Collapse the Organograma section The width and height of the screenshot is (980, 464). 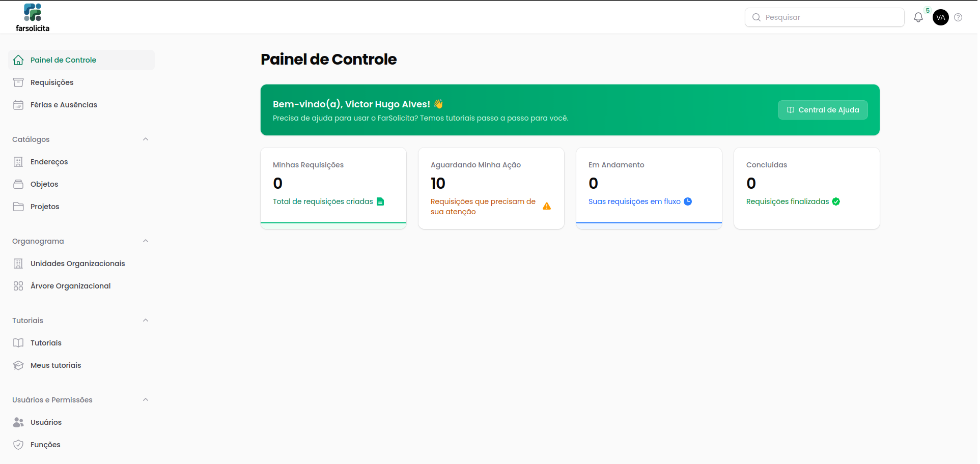pyautogui.click(x=146, y=241)
